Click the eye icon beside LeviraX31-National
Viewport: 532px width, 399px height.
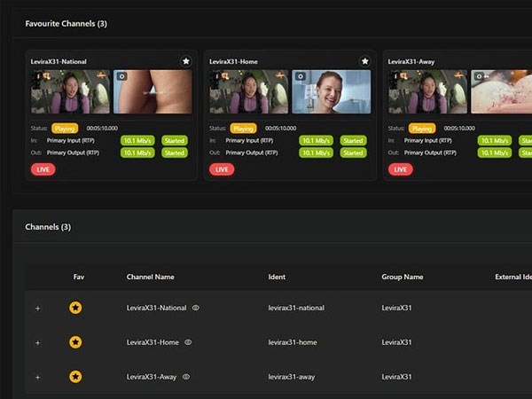point(196,308)
